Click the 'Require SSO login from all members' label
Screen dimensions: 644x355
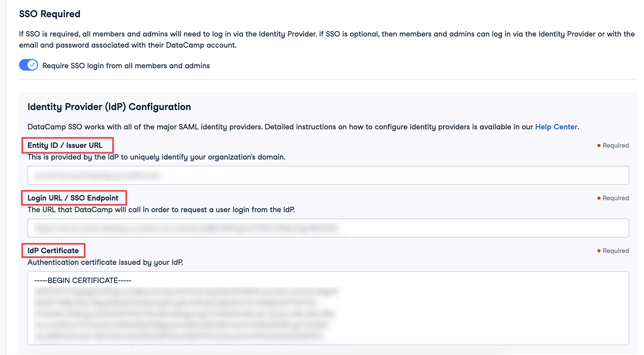pos(126,66)
